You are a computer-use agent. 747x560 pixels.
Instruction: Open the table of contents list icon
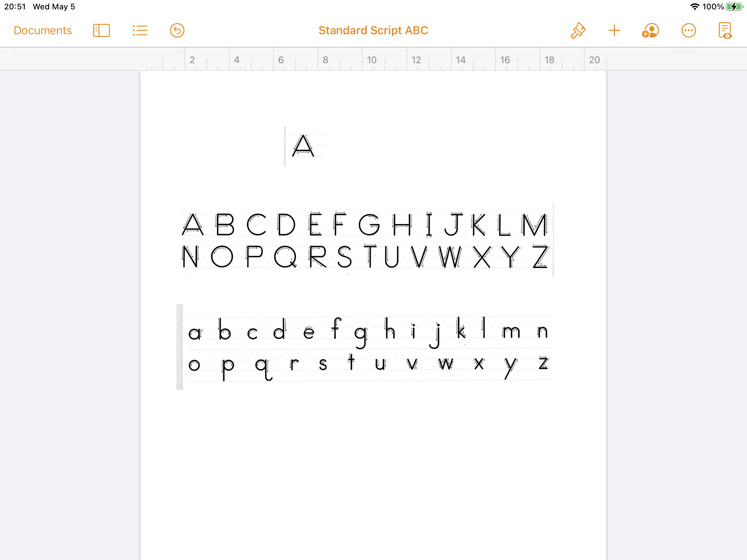coord(140,31)
